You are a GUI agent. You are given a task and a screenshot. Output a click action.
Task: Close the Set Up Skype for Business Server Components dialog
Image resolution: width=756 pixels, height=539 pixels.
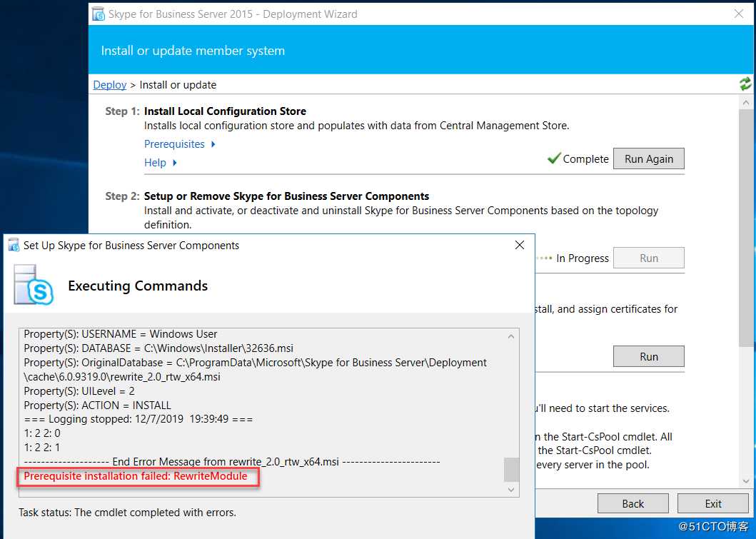pyautogui.click(x=519, y=245)
